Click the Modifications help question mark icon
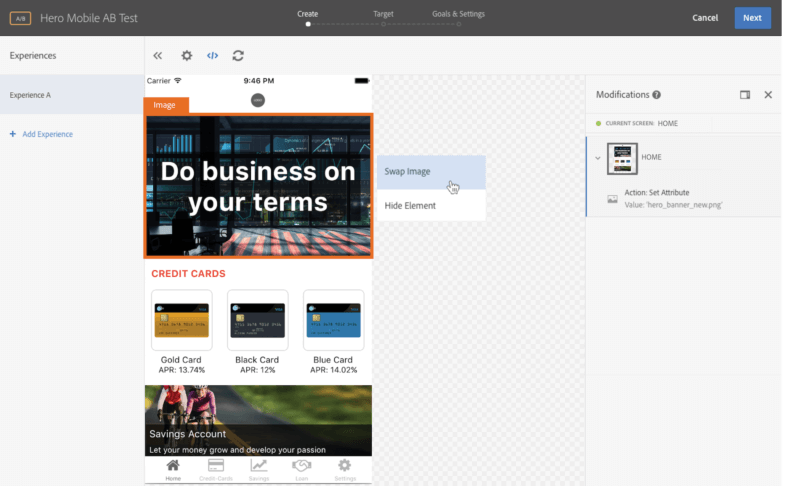 [657, 95]
